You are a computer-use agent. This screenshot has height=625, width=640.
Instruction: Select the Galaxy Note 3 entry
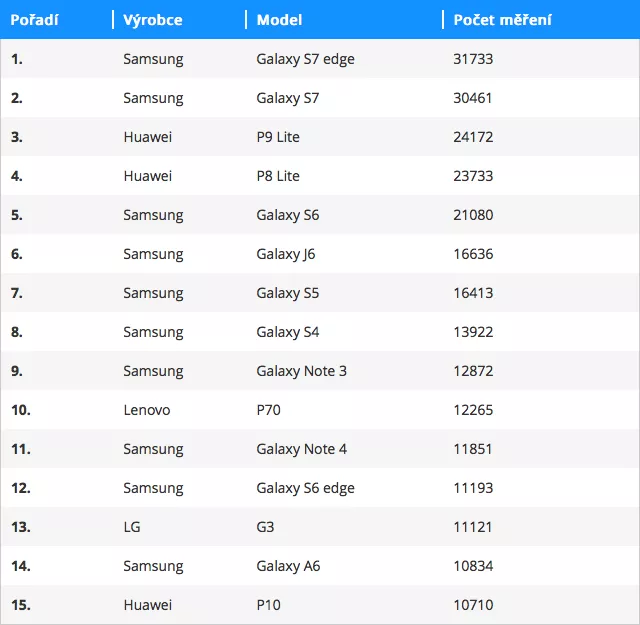tap(302, 371)
